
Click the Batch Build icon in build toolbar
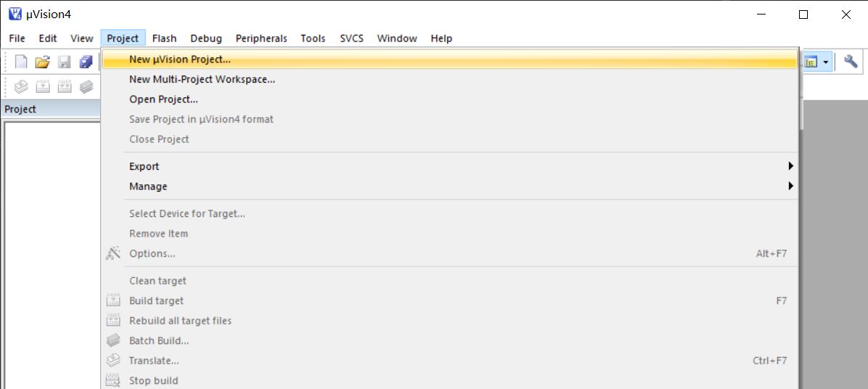click(86, 87)
